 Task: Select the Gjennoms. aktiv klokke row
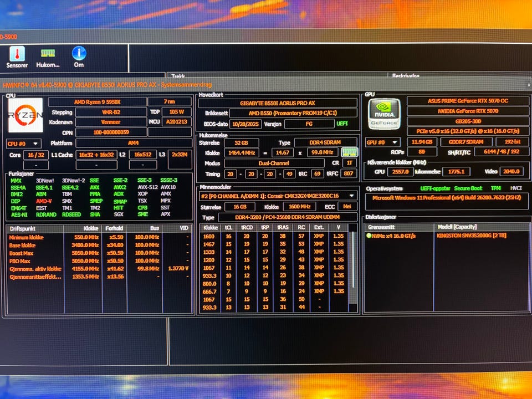point(99,269)
